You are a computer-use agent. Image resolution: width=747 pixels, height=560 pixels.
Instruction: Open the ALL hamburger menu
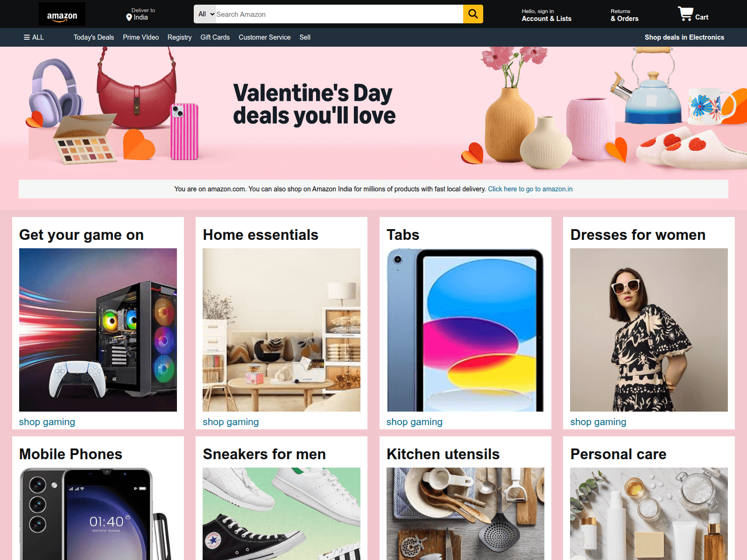pyautogui.click(x=34, y=37)
